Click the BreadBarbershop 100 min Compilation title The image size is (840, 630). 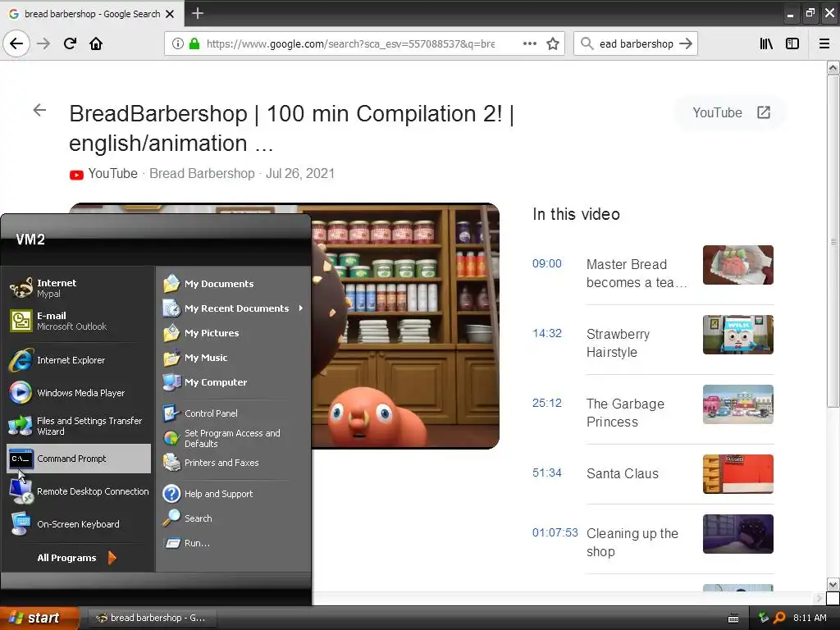[x=291, y=128]
